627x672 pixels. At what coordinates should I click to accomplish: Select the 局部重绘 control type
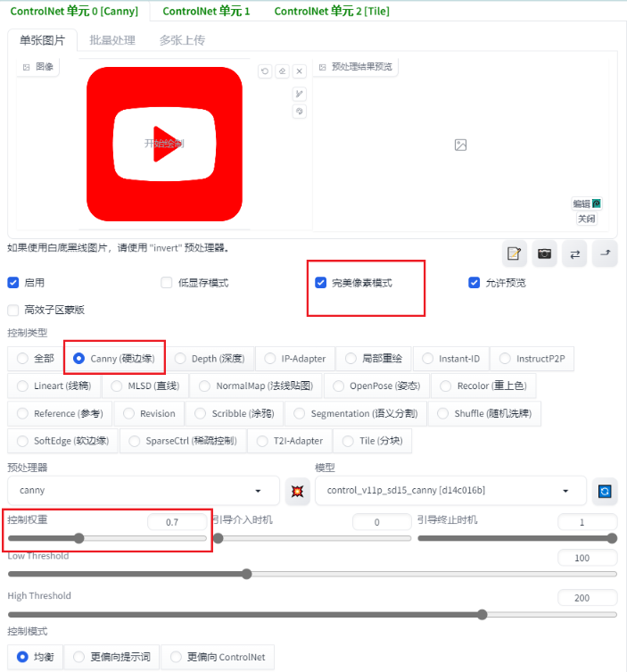point(374,359)
